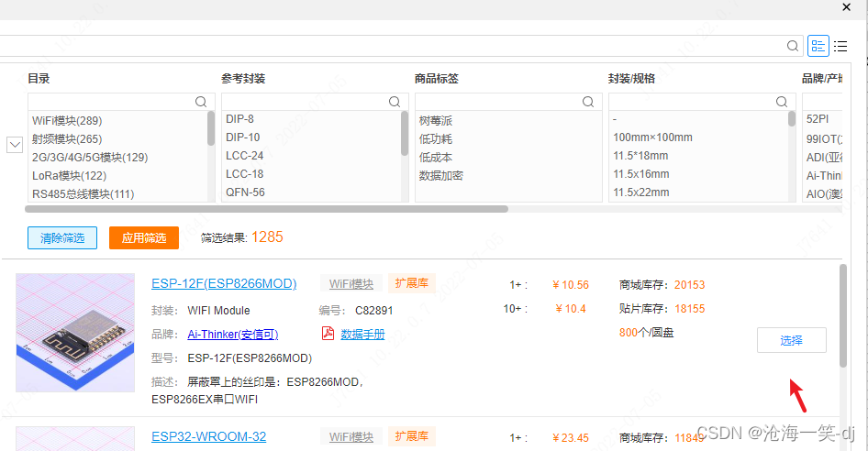868x451 pixels.
Task: Select 52PI brand filter
Action: coord(817,119)
